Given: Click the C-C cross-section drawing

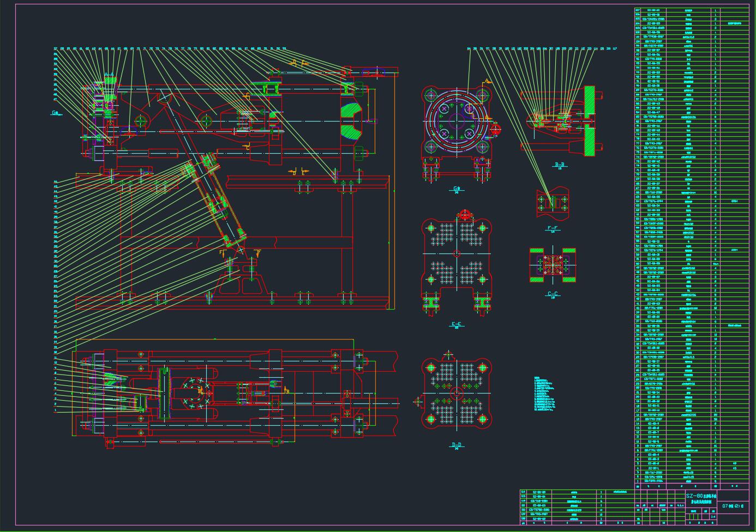Looking at the screenshot, I should 553,265.
